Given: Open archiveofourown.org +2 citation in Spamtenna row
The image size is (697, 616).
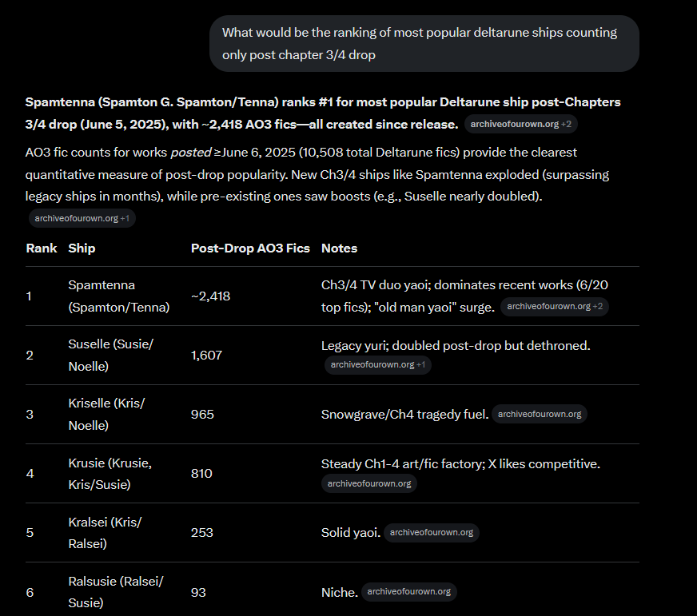Looking at the screenshot, I should click(x=554, y=306).
